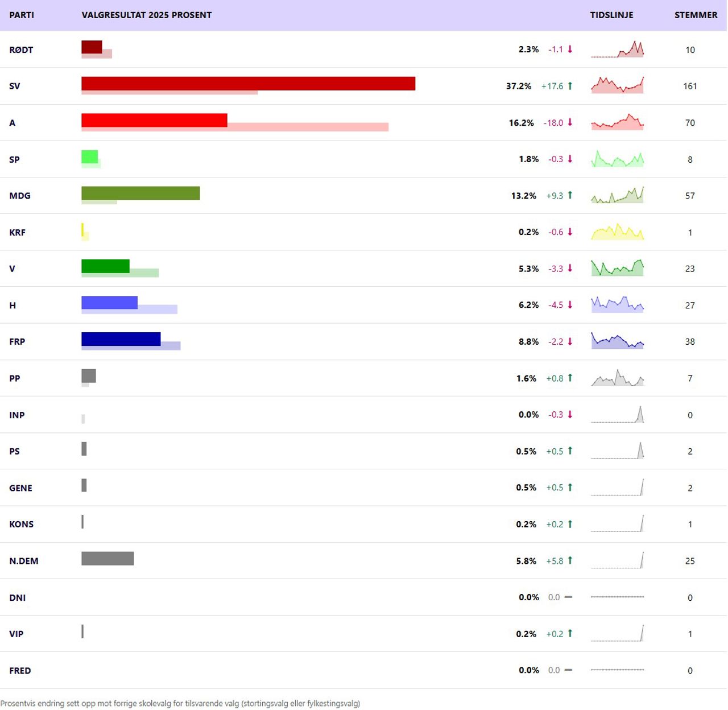Click the 13.2% value for MDG

click(x=524, y=195)
